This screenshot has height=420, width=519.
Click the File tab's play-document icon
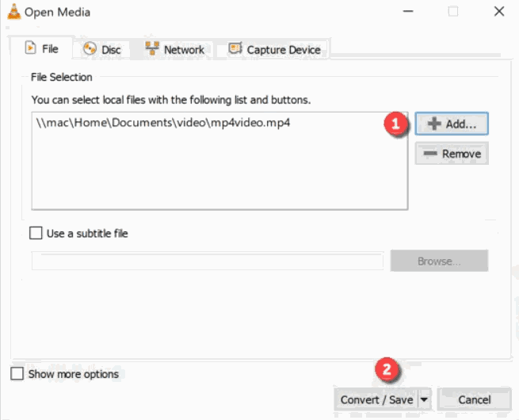coord(30,48)
